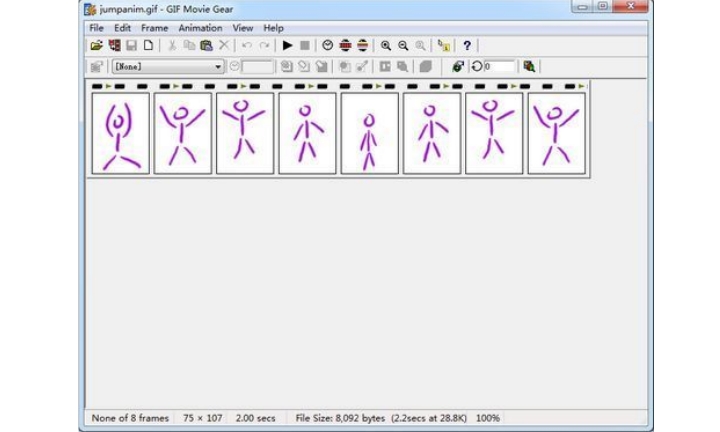Click the GIF Movie Gear title bar icon

click(x=90, y=9)
